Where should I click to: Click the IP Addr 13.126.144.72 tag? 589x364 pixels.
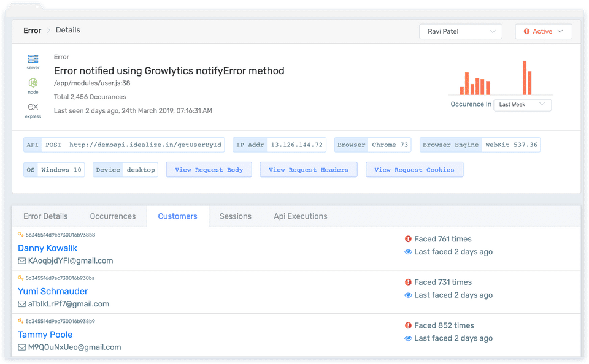tap(280, 145)
